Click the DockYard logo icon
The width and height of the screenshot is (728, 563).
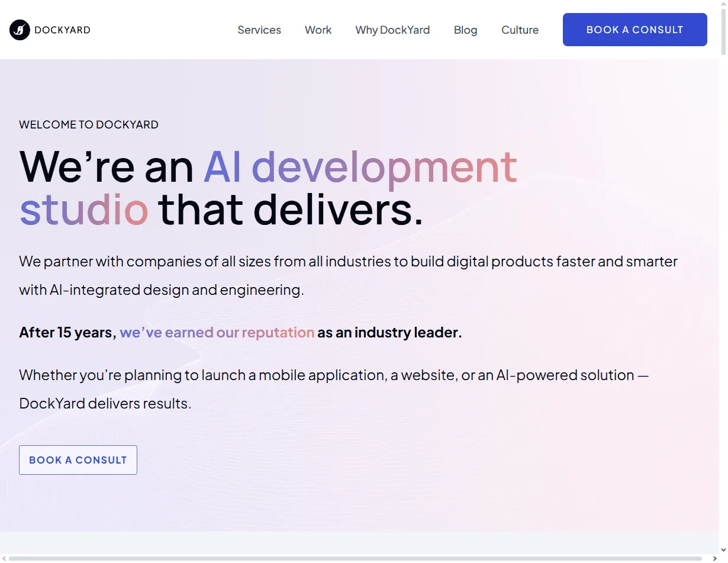pyautogui.click(x=20, y=30)
